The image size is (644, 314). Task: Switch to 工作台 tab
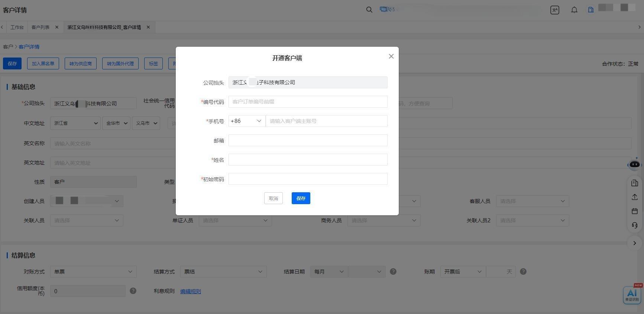click(x=17, y=27)
